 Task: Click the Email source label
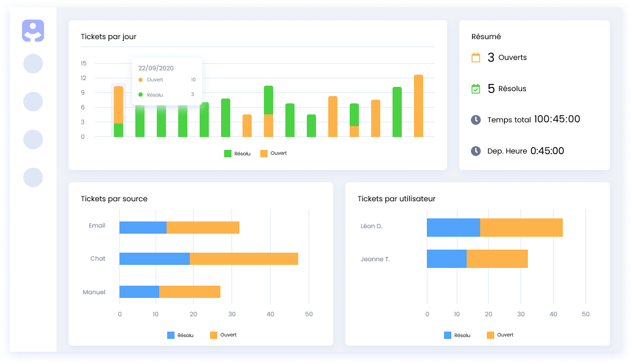[97, 226]
